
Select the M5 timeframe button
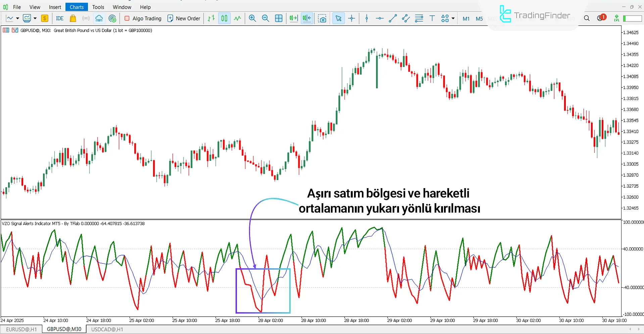coord(479,19)
